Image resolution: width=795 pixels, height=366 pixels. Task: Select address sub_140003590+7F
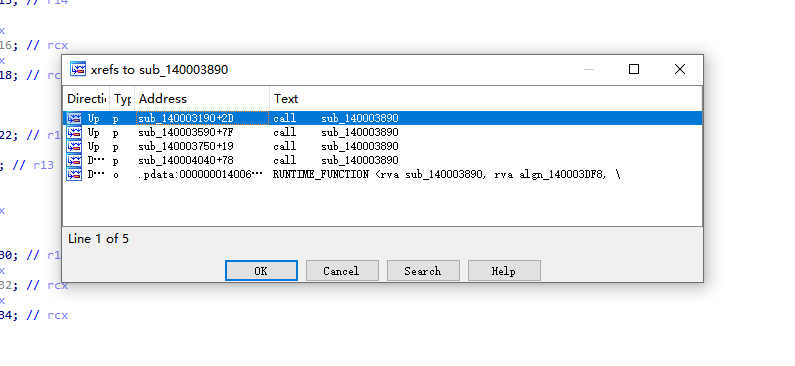(x=186, y=132)
